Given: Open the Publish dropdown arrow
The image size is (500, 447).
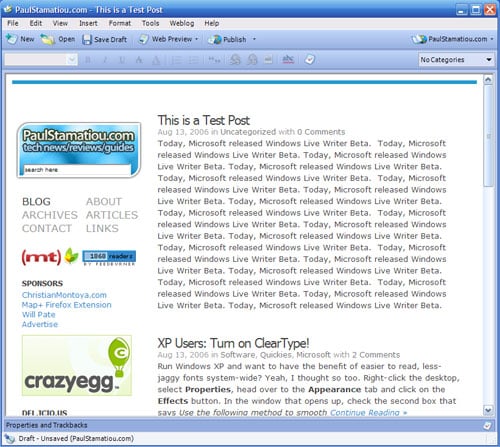Looking at the screenshot, I should pyautogui.click(x=254, y=39).
